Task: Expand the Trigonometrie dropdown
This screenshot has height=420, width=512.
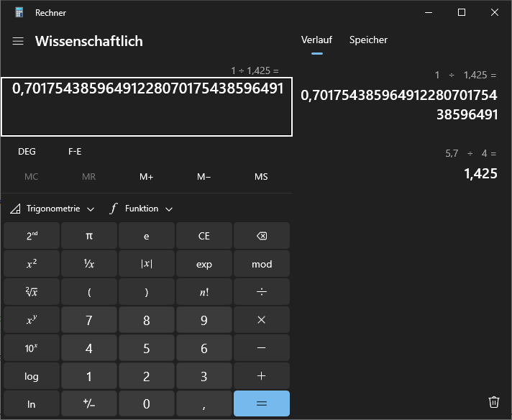Action: tap(52, 209)
